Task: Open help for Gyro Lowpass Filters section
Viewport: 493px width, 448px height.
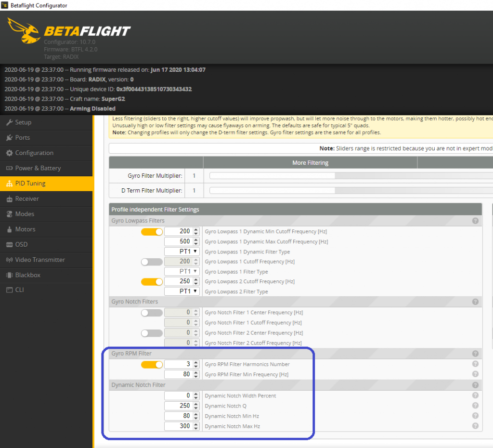Action: pos(475,221)
